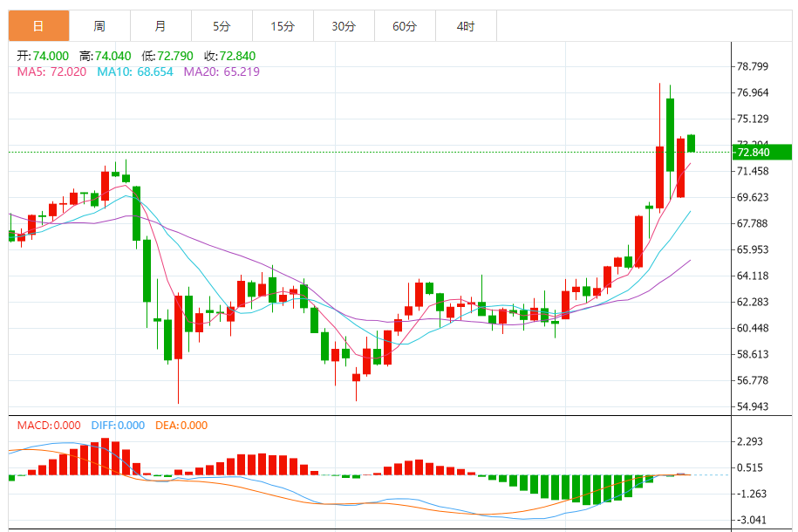
Task: Click the green 72.840 current price tag
Action: 762,153
